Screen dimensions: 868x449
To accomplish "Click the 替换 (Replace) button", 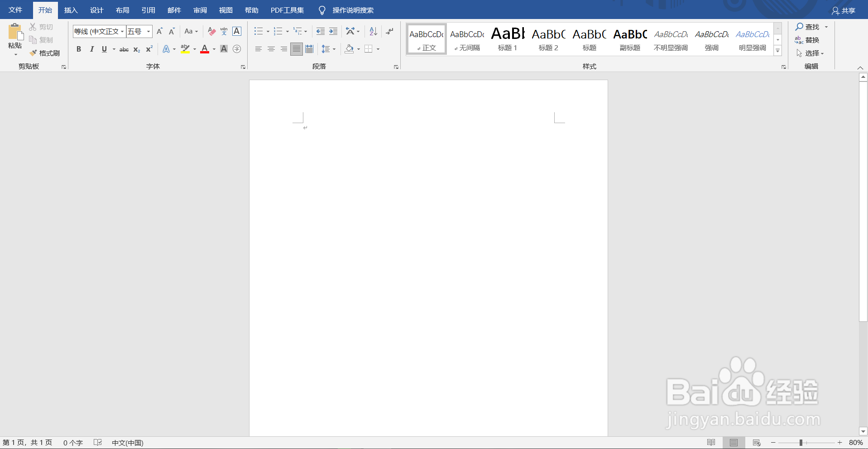I will click(x=807, y=40).
